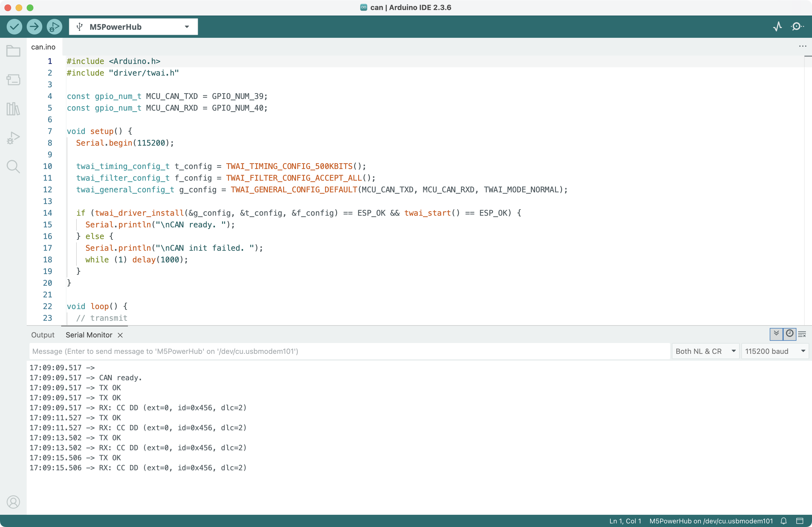Clear the Serial Monitor output
The image size is (812, 527).
point(802,334)
